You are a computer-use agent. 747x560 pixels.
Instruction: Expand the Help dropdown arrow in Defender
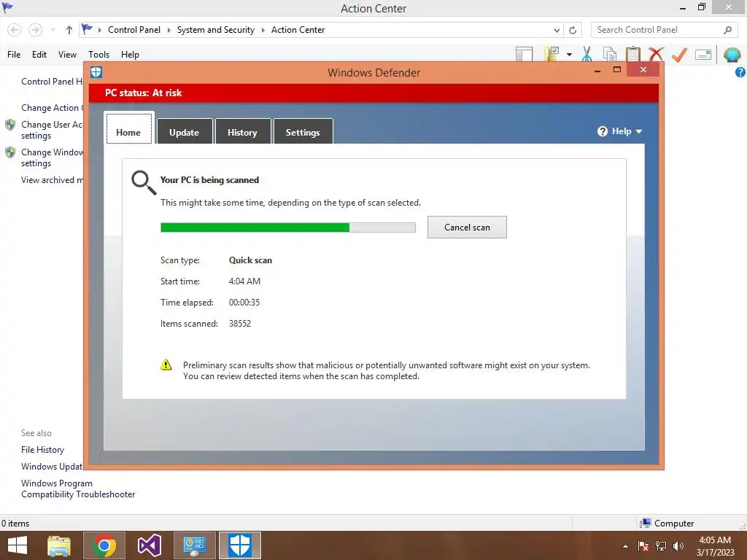tap(639, 132)
